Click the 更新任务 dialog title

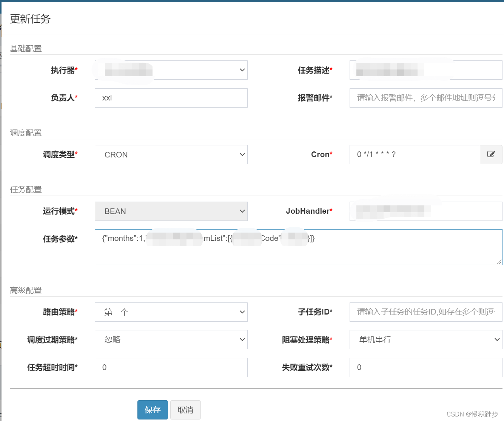click(30, 19)
